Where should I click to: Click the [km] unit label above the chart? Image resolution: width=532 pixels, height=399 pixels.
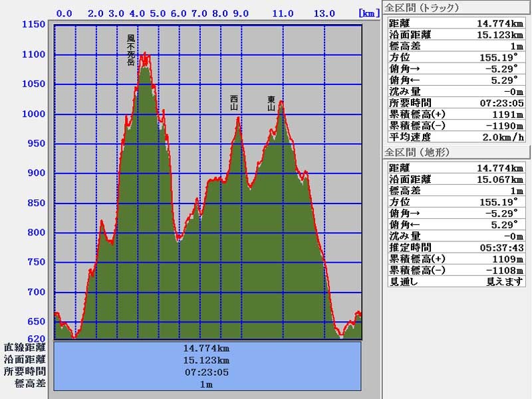[369, 13]
